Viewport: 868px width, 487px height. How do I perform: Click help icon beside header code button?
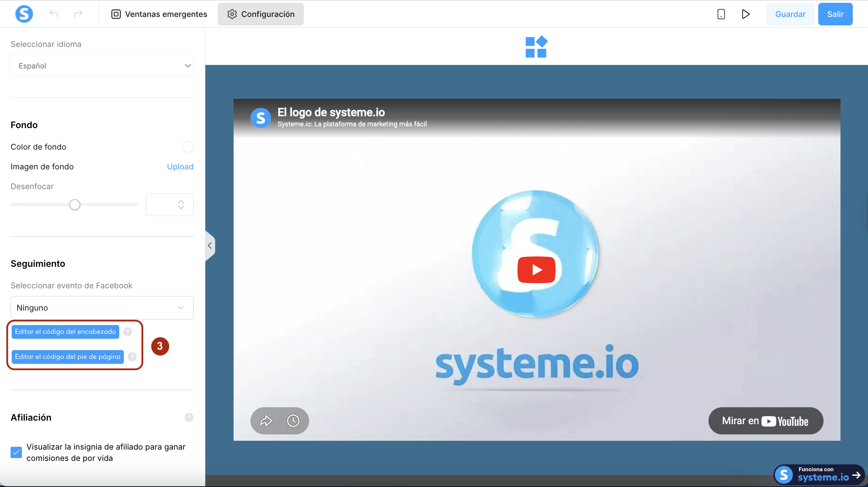(x=128, y=332)
